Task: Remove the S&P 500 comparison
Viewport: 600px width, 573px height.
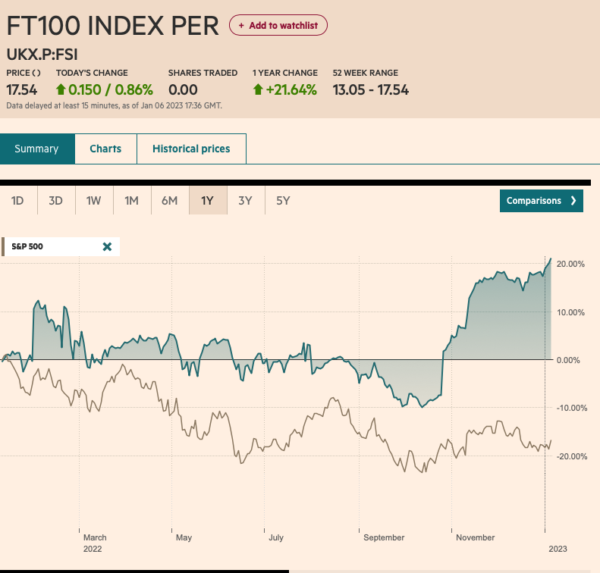Action: 107,247
